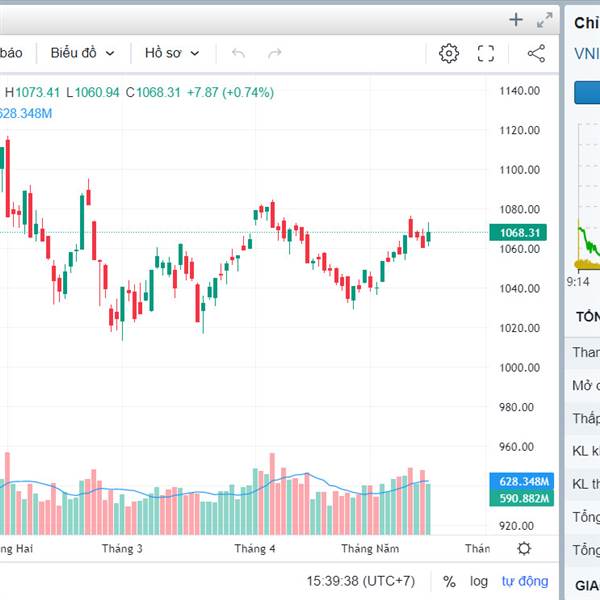Click the current price label 1068.31
This screenshot has width=600, height=600.
[521, 233]
